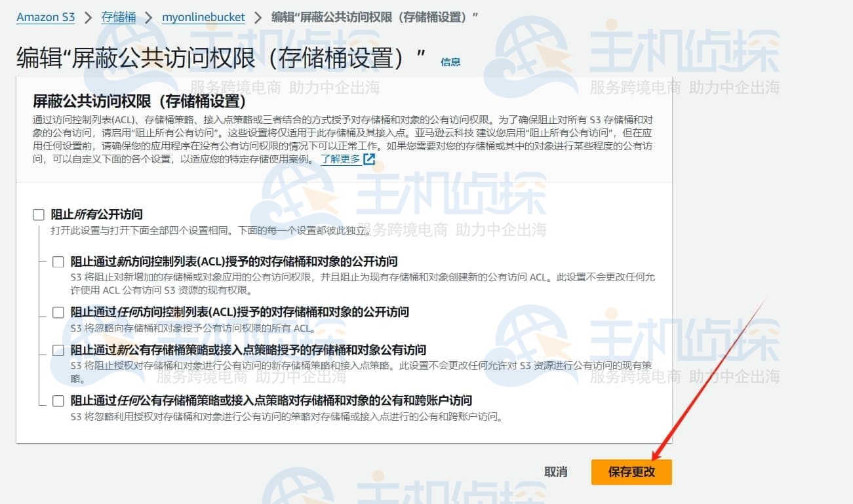Open the myonlinebucket bucket link
The width and height of the screenshot is (853, 504).
[x=203, y=17]
